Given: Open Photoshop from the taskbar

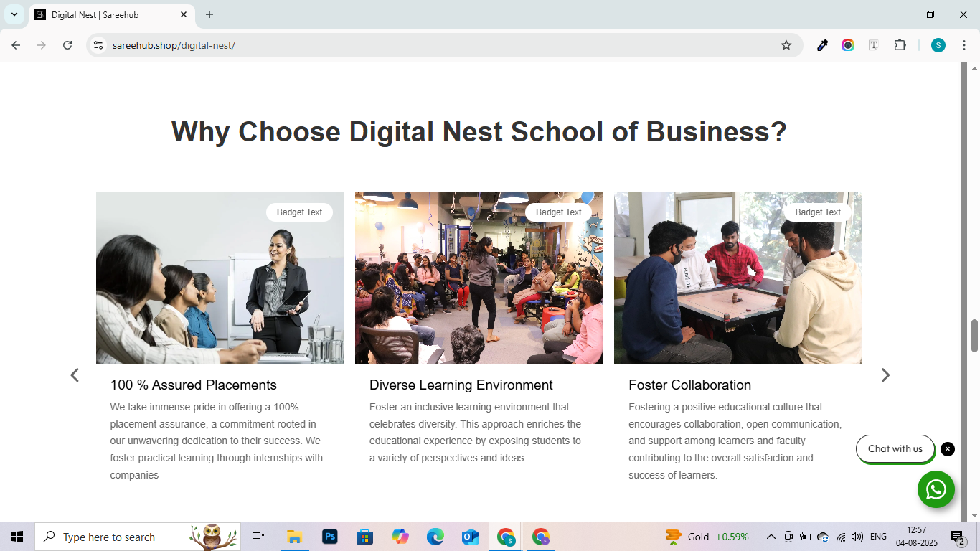Looking at the screenshot, I should pos(330,537).
